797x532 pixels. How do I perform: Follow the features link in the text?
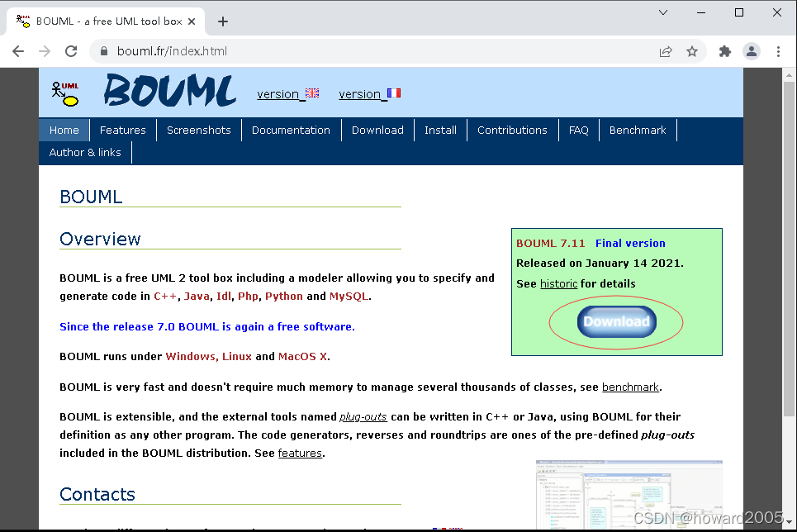click(x=300, y=454)
